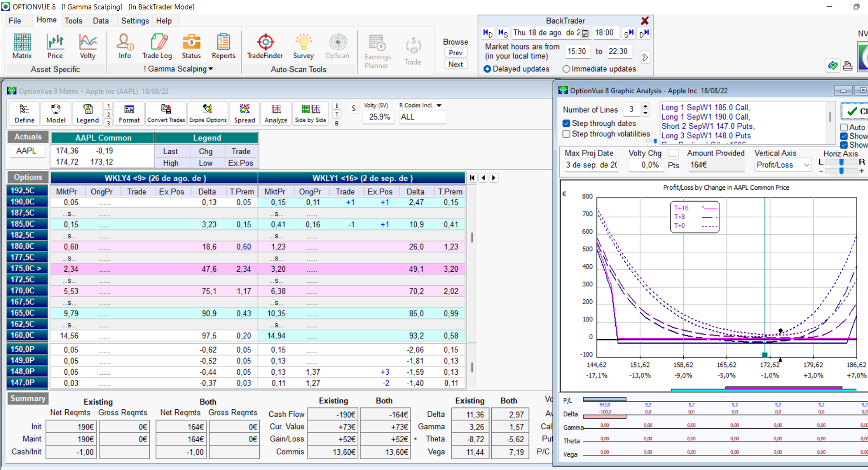Image resolution: width=868 pixels, height=470 pixels.
Task: Click the Browse Next button
Action: (455, 64)
